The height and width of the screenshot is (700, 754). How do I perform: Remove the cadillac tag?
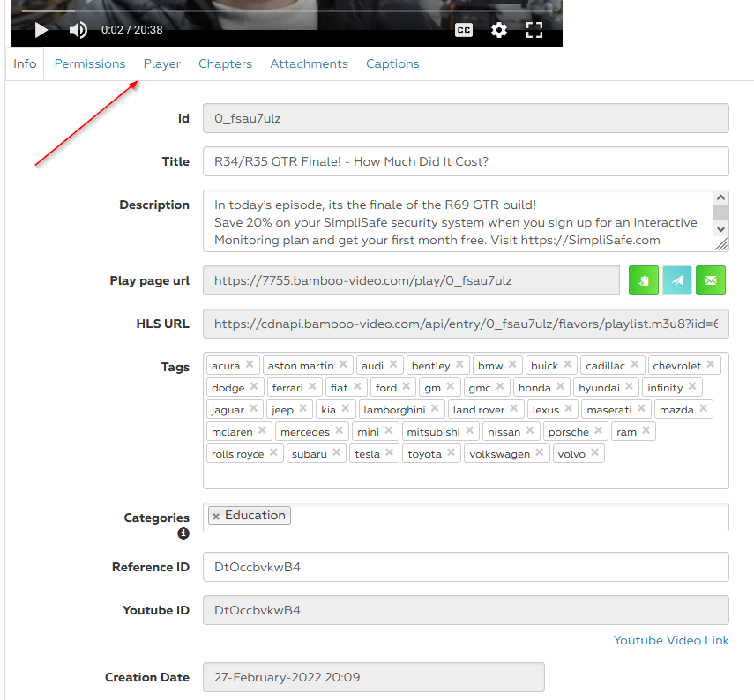pyautogui.click(x=635, y=364)
